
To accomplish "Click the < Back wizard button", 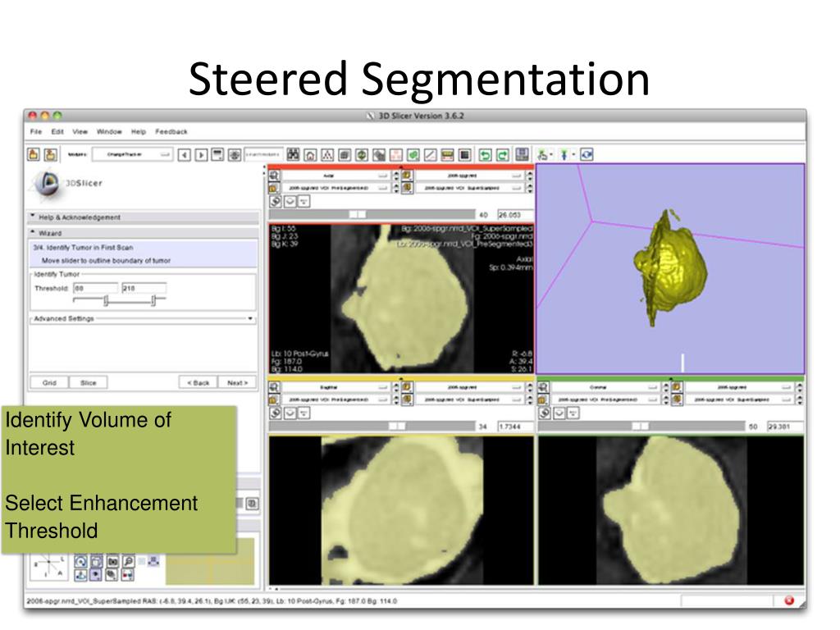I will click(199, 382).
